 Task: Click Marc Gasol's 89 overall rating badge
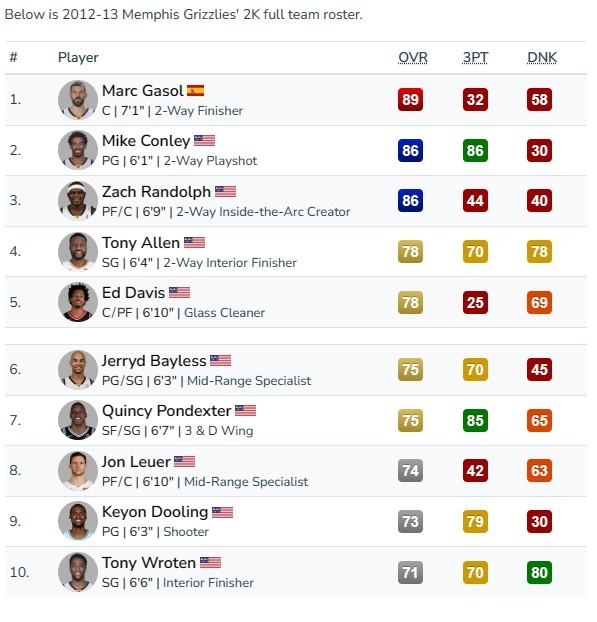coord(410,99)
